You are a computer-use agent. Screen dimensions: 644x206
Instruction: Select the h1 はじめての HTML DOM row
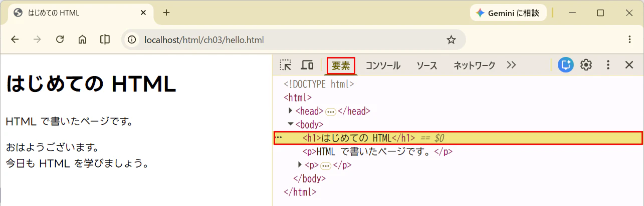[458, 138]
